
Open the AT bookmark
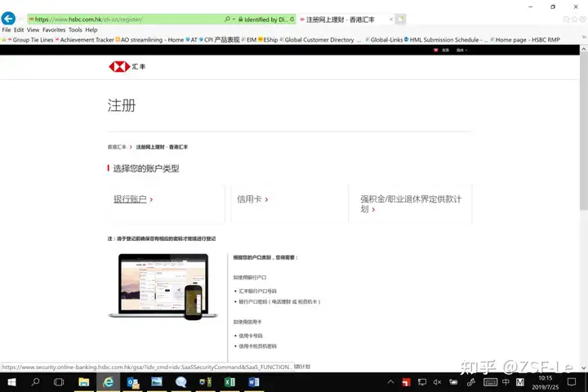click(x=192, y=40)
